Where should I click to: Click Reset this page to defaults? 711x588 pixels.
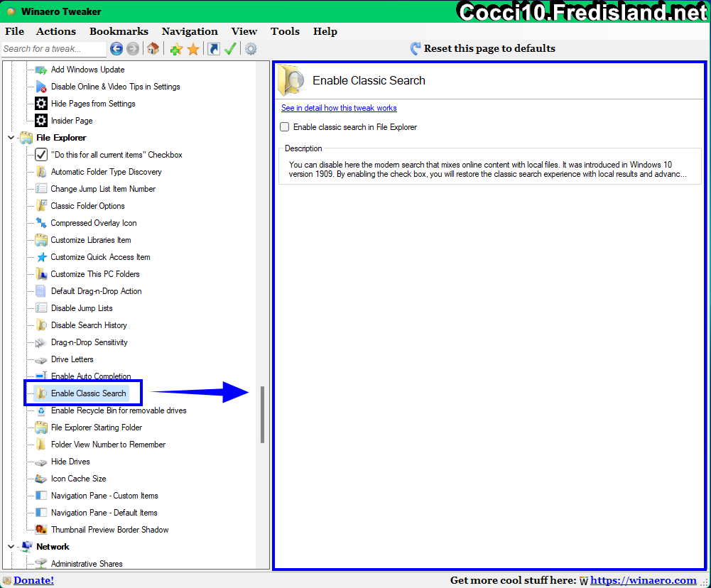(482, 48)
